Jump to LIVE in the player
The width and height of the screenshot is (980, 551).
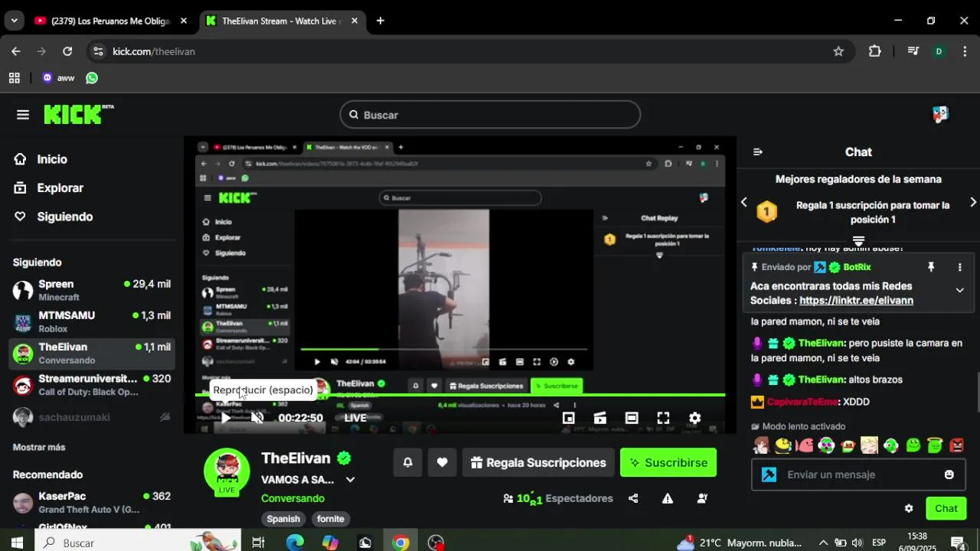point(355,418)
